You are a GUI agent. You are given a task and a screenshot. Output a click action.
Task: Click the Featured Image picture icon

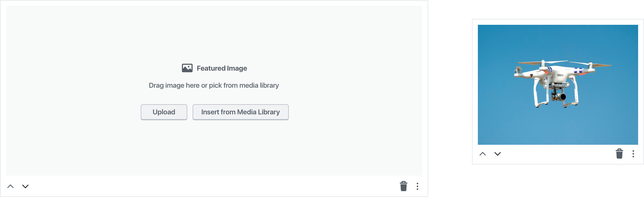point(187,68)
